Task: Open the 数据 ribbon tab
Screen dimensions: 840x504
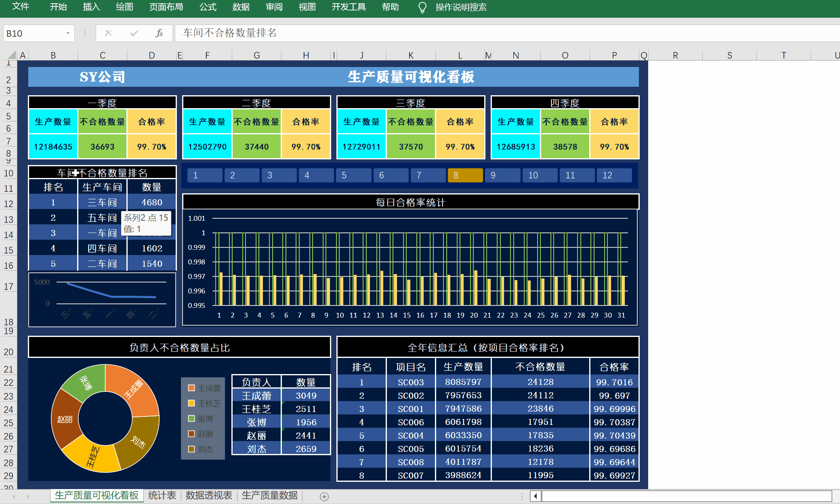Action: tap(241, 7)
